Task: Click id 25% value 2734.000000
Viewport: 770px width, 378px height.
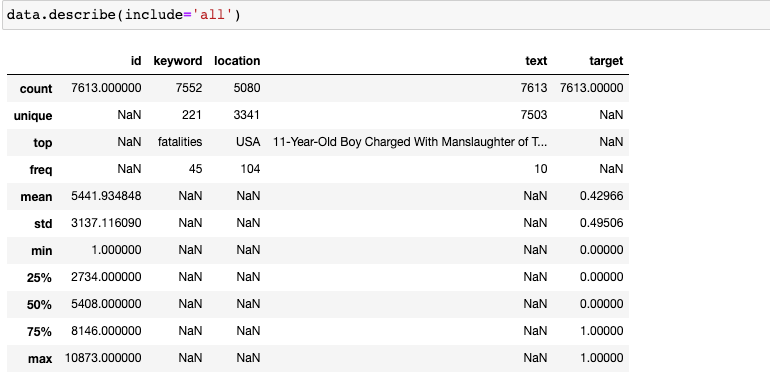Action: [106, 277]
